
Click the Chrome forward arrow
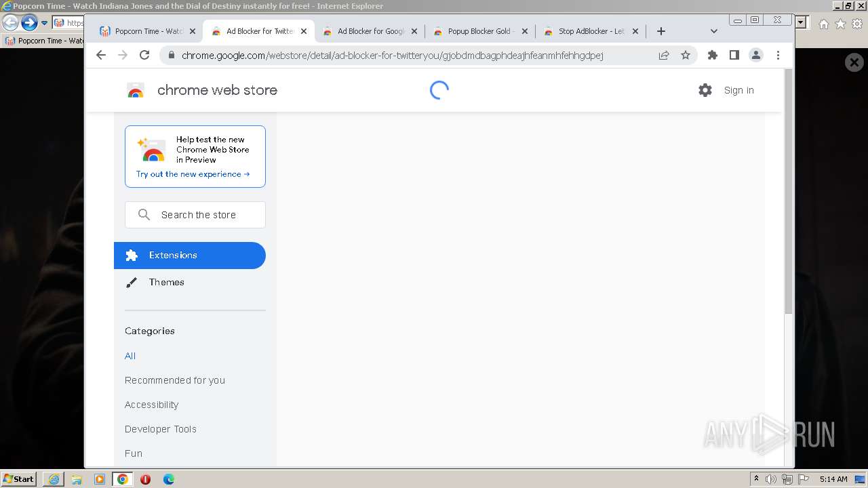click(123, 56)
